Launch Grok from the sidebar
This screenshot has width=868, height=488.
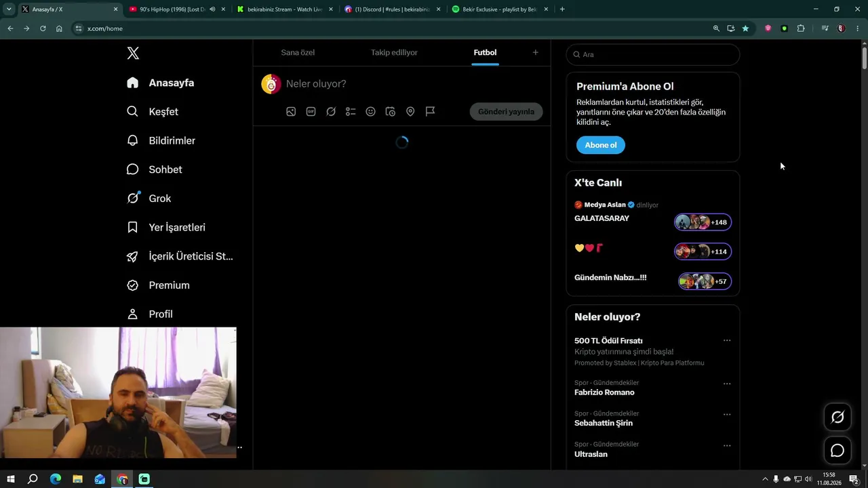pos(149,199)
